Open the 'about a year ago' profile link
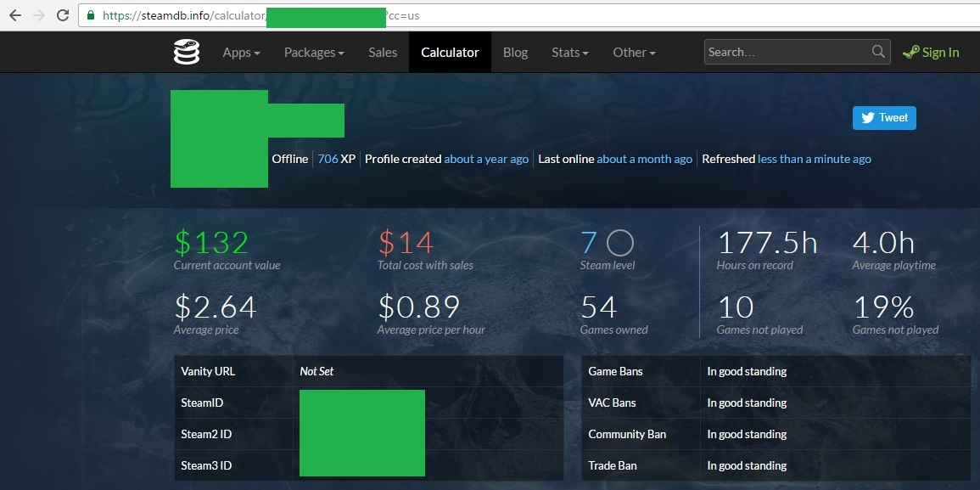This screenshot has height=490, width=980. pos(485,159)
